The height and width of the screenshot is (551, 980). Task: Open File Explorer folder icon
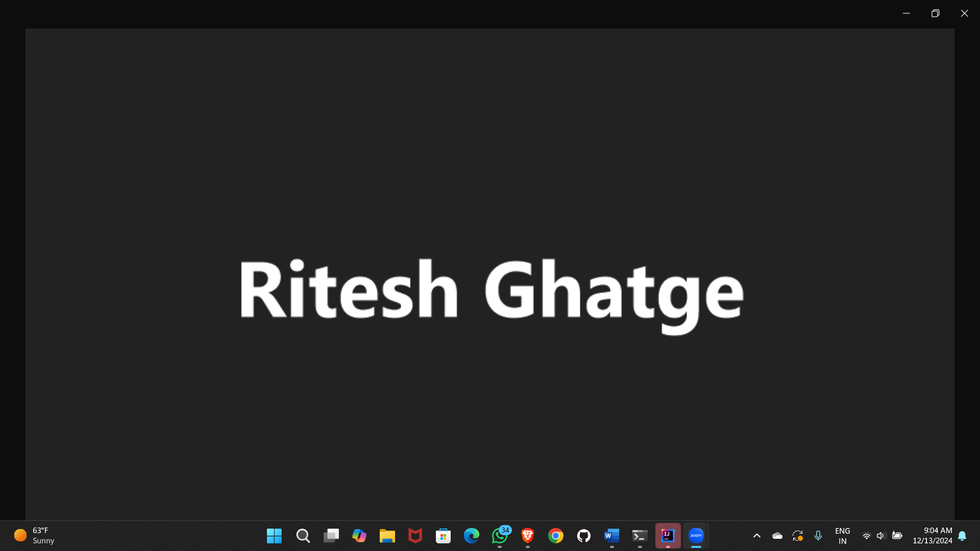[387, 536]
